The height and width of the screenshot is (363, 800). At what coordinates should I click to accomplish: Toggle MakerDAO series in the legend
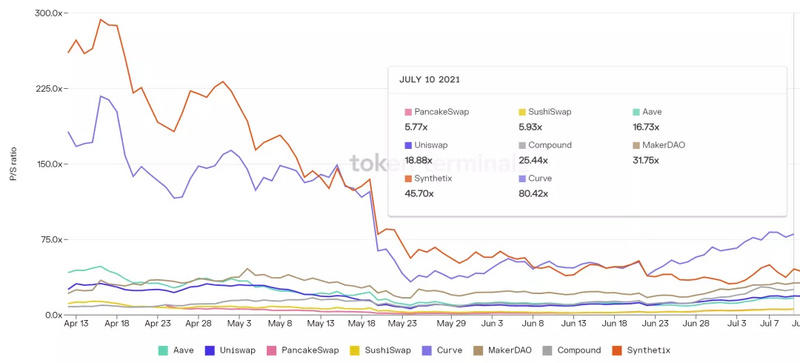[x=502, y=350]
